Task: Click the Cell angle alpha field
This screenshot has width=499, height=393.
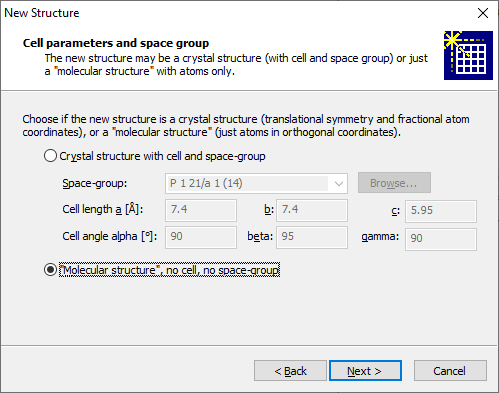Action: click(x=201, y=237)
